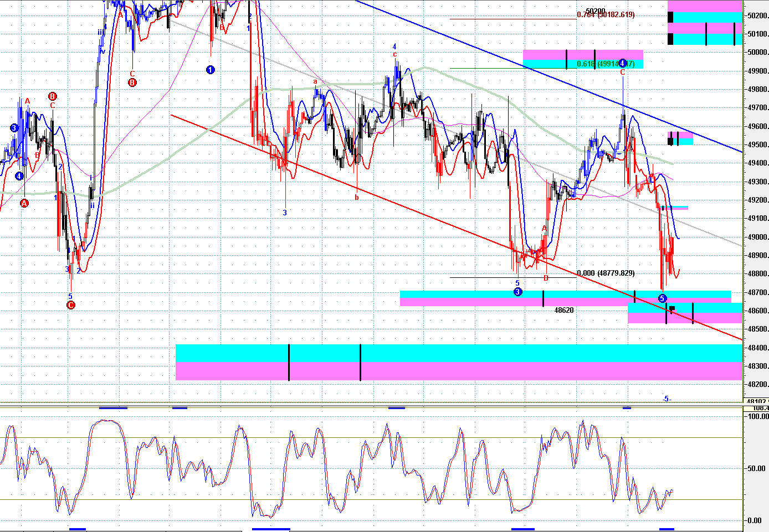Select 48200 on the price axis
The image size is (769, 532).
click(757, 385)
